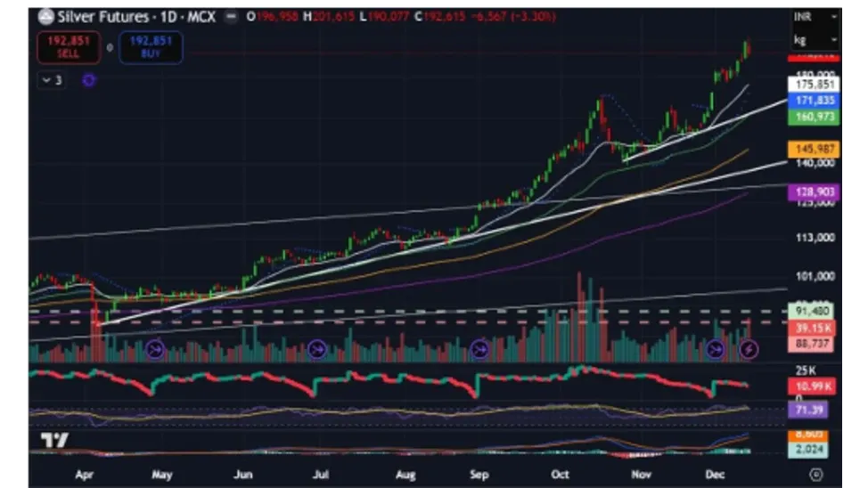The height and width of the screenshot is (488, 868).
Task: Click the purple 128,903 price label
Action: (814, 192)
